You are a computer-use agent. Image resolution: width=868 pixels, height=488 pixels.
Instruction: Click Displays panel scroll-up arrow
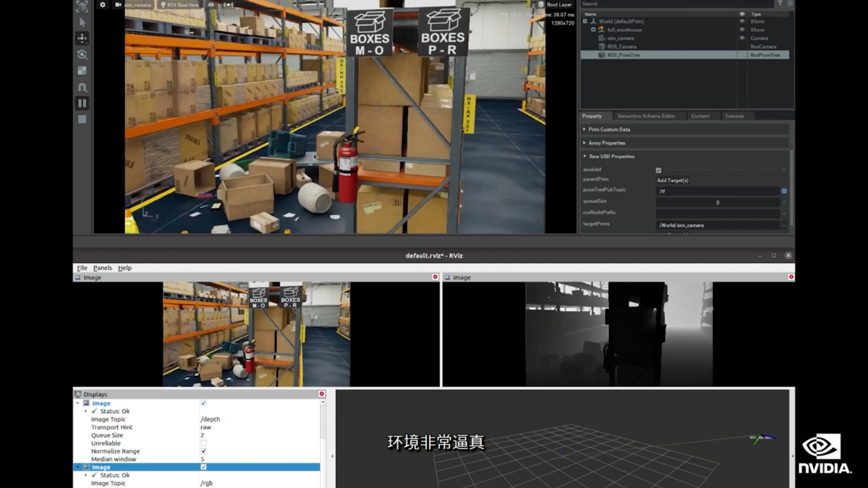click(323, 402)
